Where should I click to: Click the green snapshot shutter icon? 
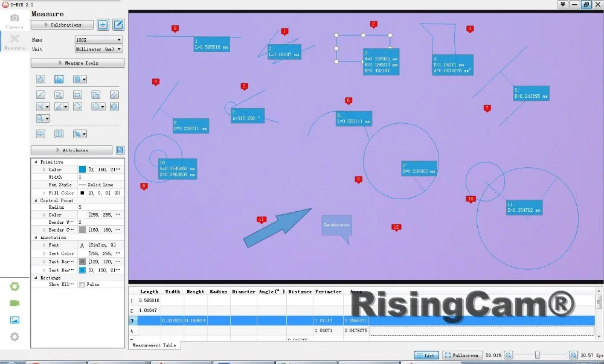pyautogui.click(x=14, y=286)
